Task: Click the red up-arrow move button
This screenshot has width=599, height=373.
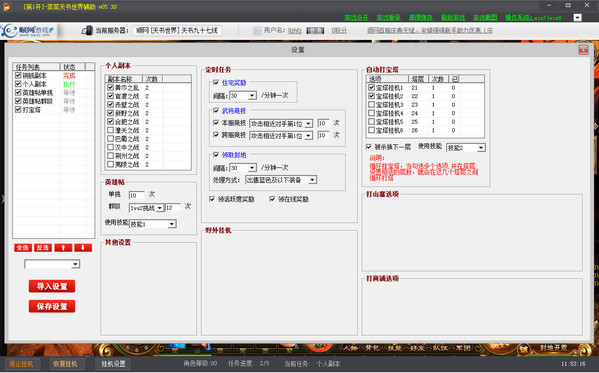Action: 63,248
